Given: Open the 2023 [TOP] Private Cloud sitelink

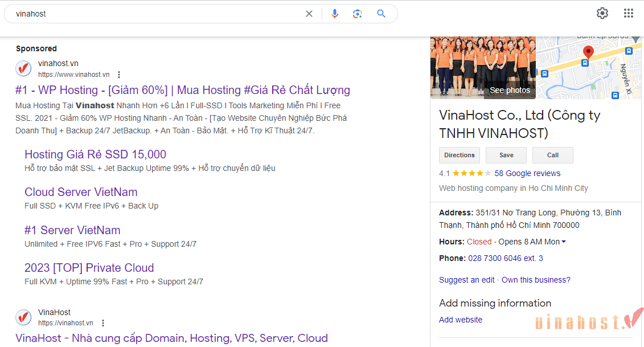Looking at the screenshot, I should pyautogui.click(x=89, y=268).
